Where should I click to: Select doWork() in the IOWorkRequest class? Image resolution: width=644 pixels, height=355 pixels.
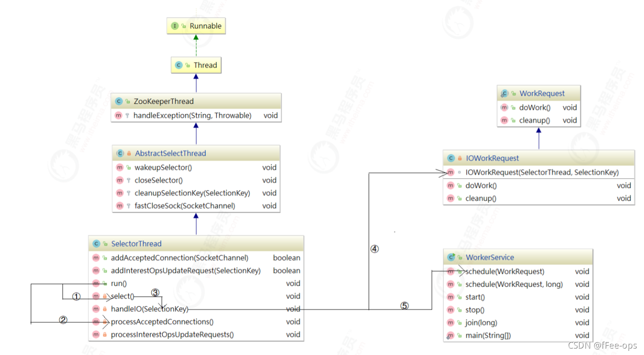(x=481, y=186)
